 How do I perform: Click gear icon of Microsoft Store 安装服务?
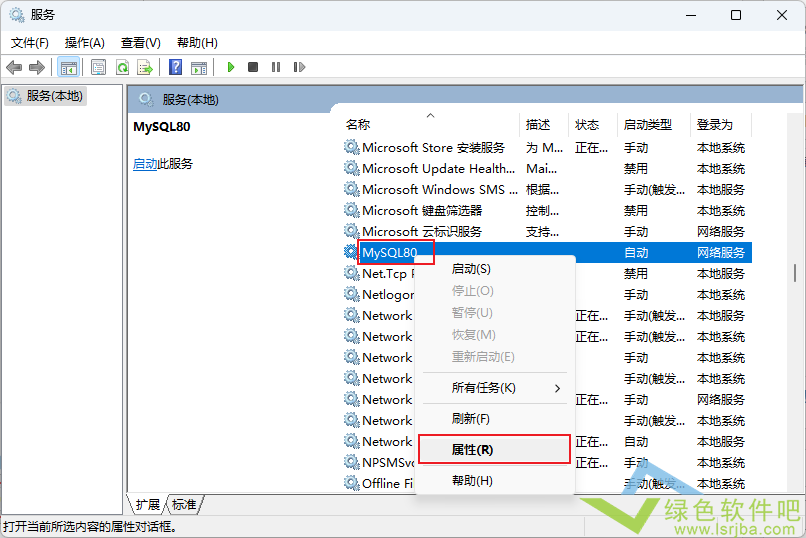tap(352, 147)
